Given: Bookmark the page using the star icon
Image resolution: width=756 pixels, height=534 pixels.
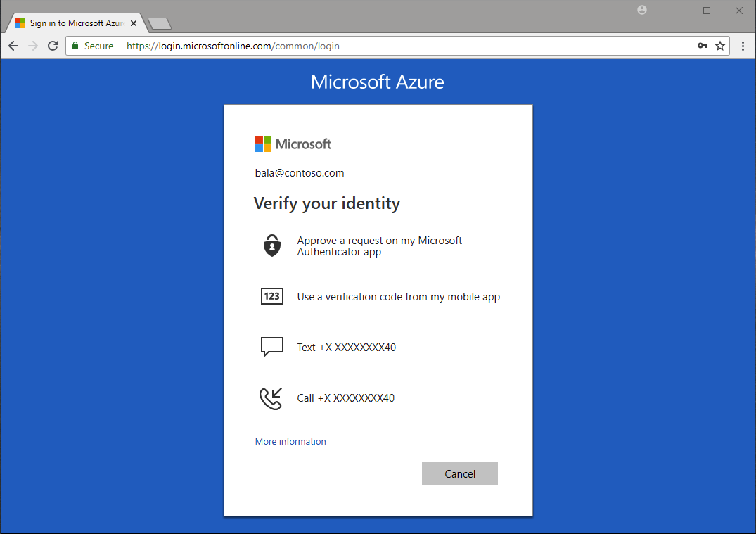Looking at the screenshot, I should click(x=720, y=45).
